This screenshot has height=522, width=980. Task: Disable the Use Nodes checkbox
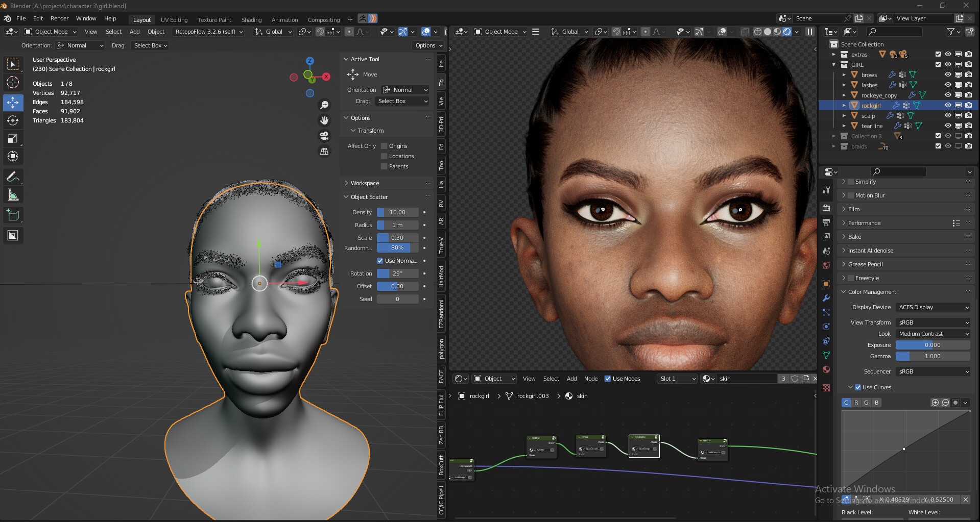click(x=608, y=379)
